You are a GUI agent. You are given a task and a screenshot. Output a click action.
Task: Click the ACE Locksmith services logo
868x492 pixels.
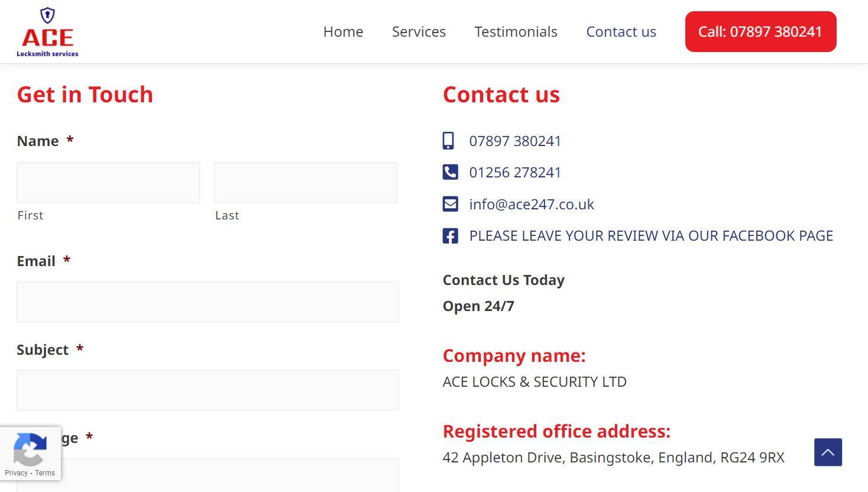click(47, 33)
